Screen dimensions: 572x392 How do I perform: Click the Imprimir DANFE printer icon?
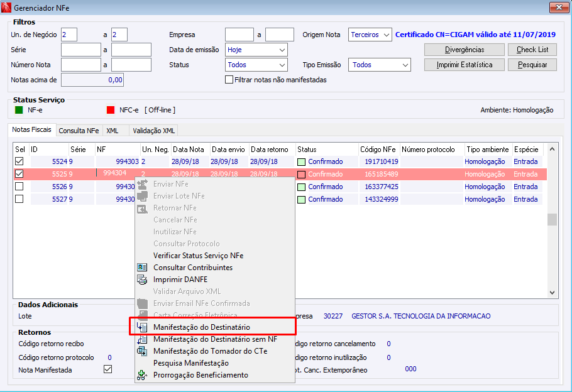coord(142,280)
